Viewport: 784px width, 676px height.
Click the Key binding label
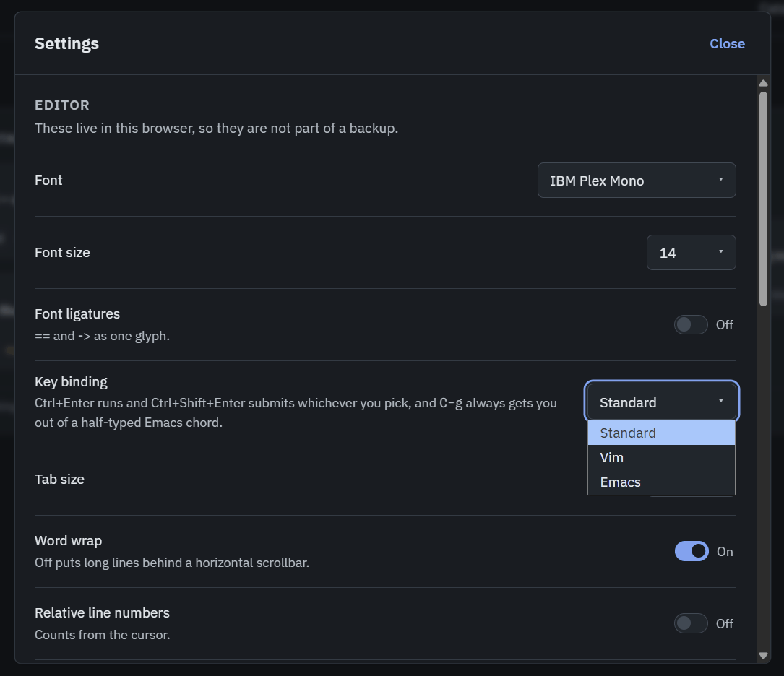pyautogui.click(x=71, y=382)
